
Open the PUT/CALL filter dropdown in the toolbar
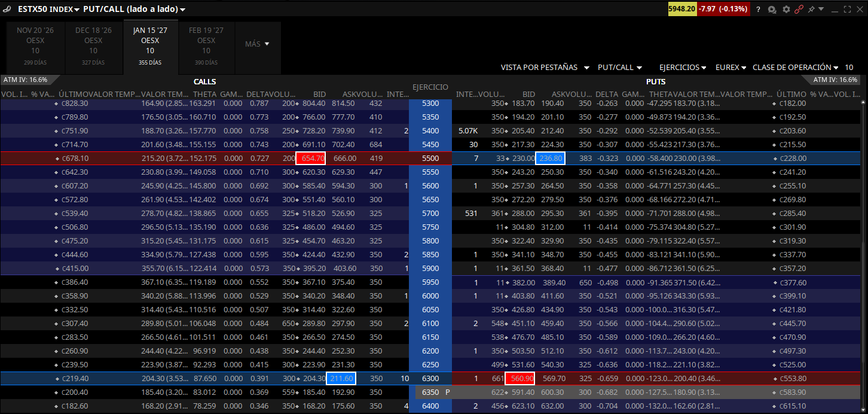coord(620,68)
